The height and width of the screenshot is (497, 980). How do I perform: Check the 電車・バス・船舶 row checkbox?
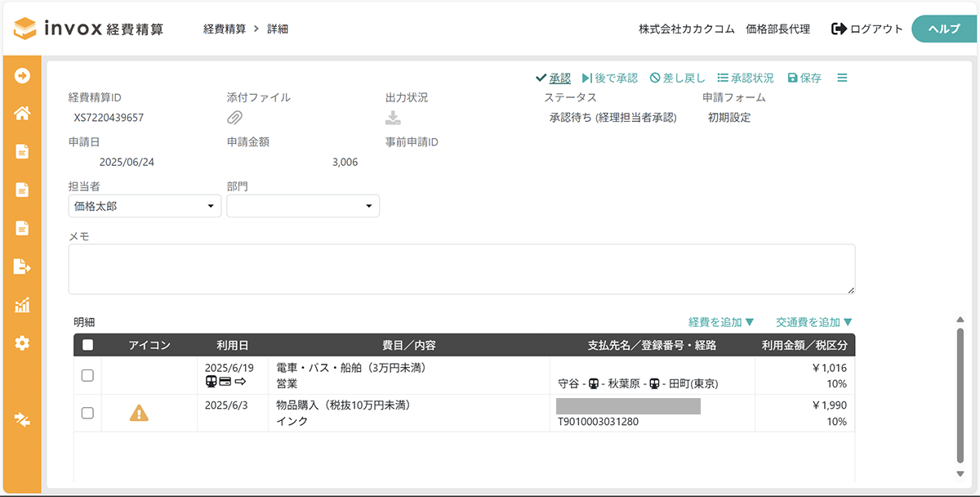(x=88, y=375)
